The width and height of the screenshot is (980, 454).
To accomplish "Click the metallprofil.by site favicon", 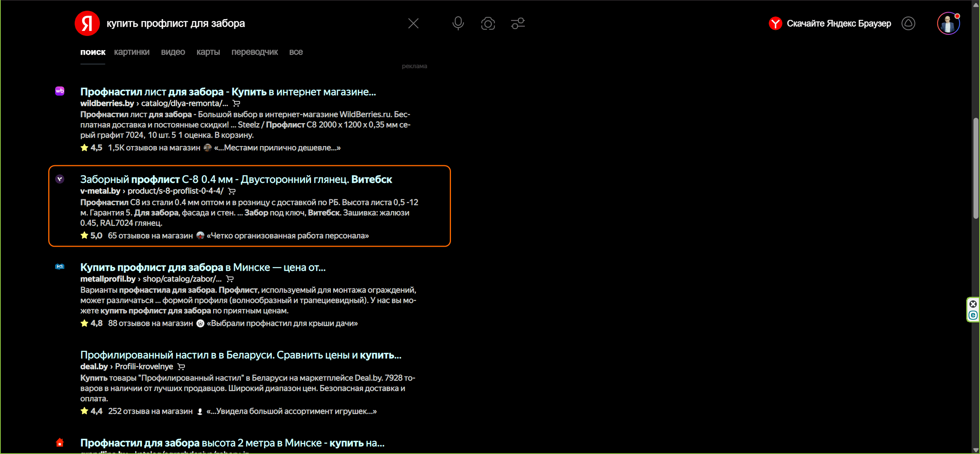I will 60,267.
